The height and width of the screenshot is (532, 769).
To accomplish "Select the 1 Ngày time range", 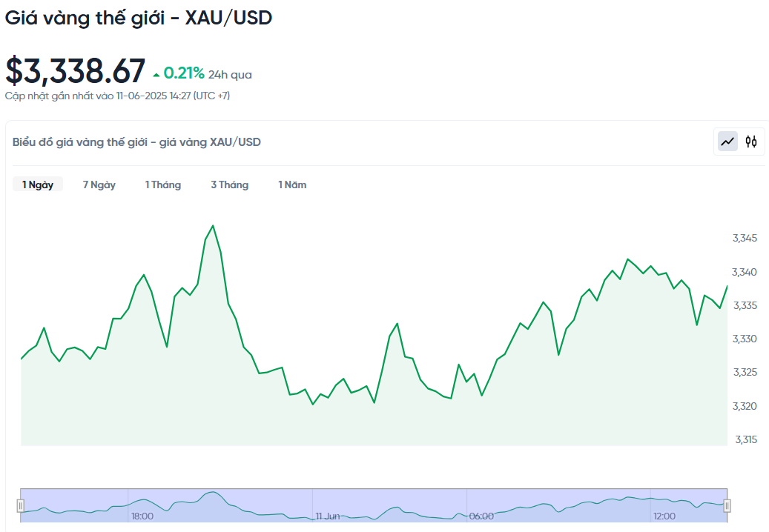I will (x=38, y=184).
